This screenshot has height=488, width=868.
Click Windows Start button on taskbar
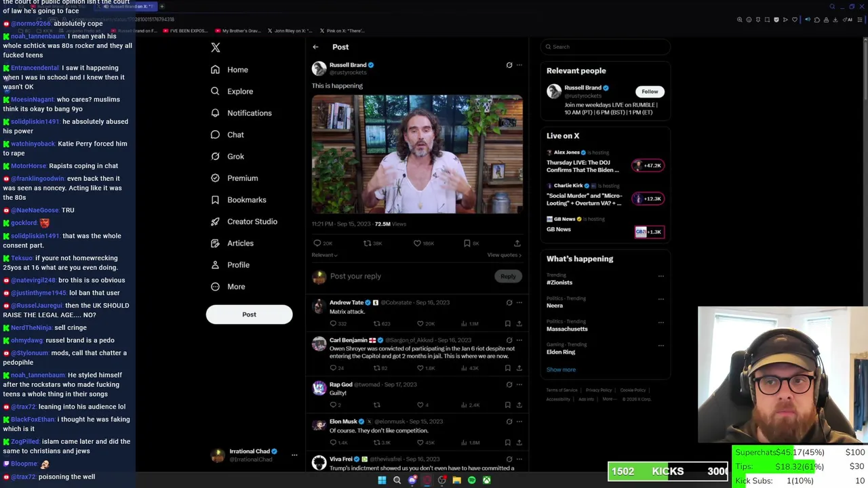[382, 481]
